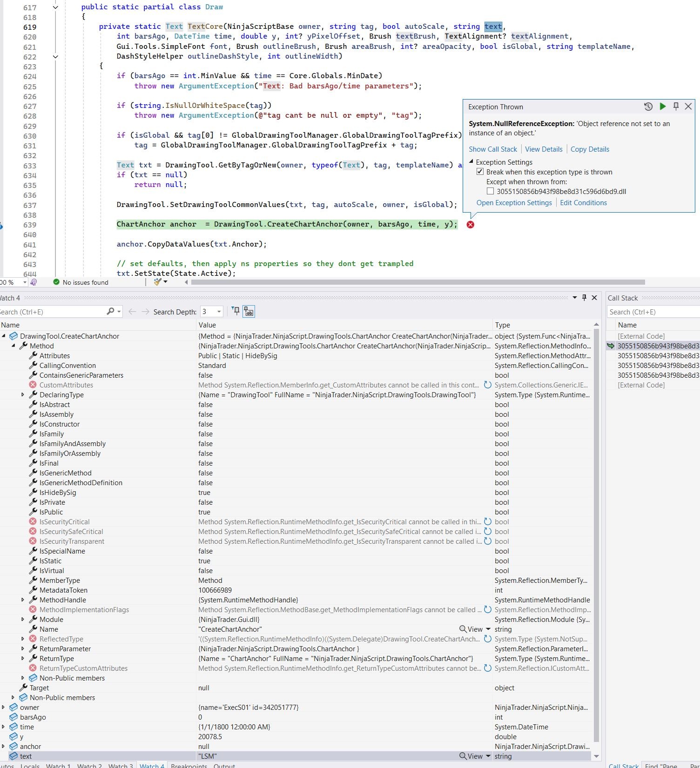Refresh the ReturnTypeCustomAttributes value

point(487,668)
